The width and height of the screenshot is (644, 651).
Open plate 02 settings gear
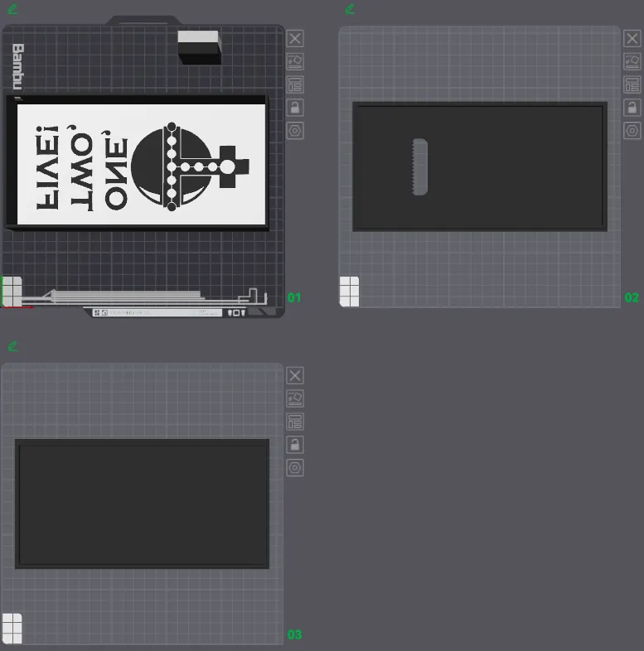632,131
